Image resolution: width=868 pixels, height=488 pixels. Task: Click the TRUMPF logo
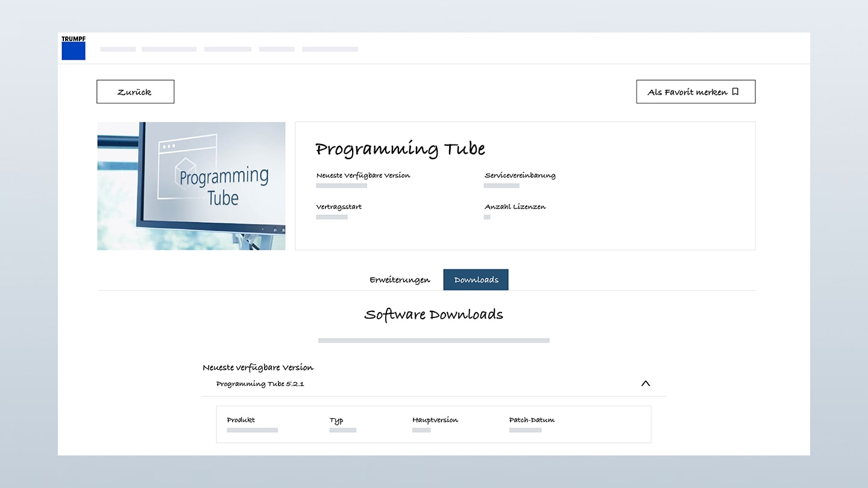[x=74, y=48]
